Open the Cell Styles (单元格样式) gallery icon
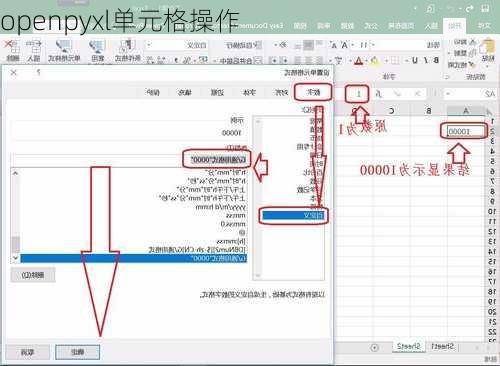Image resolution: width=500 pixels, height=366 pixels. (x=64, y=47)
